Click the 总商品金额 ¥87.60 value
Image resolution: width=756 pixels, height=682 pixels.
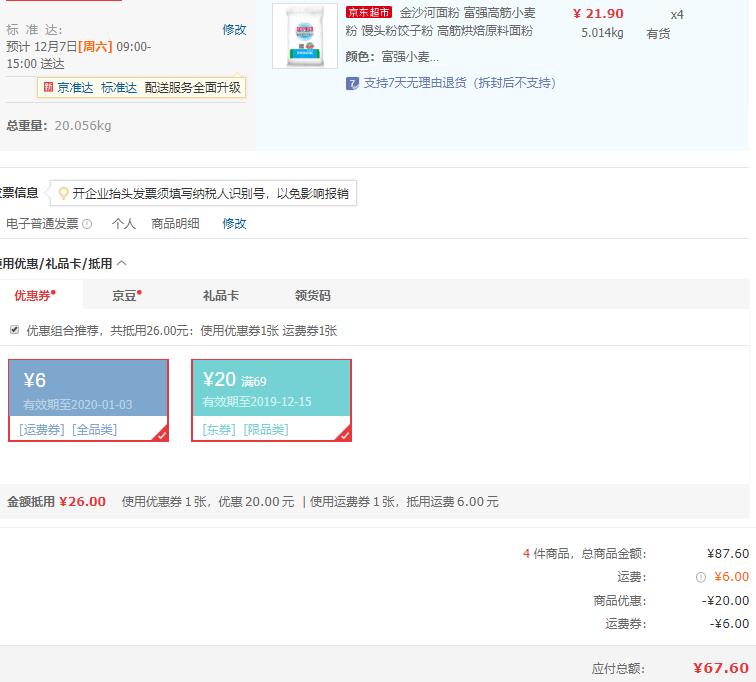click(x=728, y=553)
